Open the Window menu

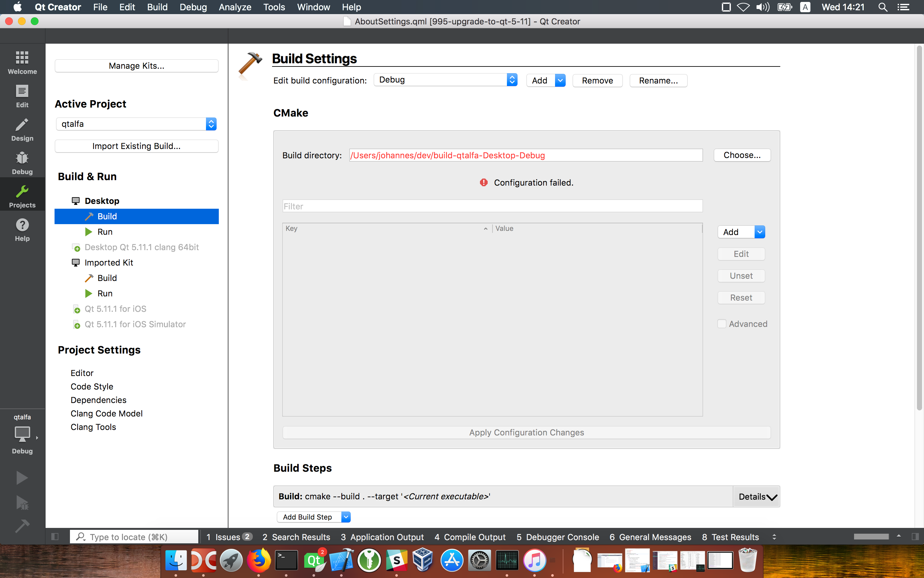click(x=313, y=7)
